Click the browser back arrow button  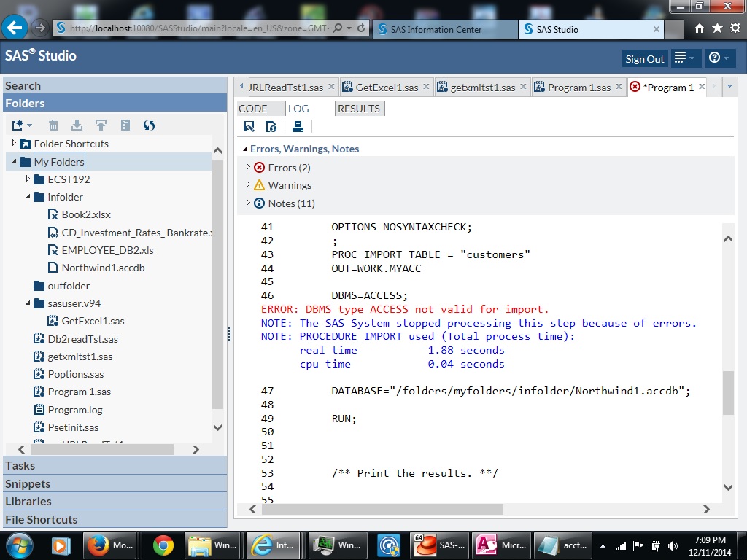tap(15, 28)
